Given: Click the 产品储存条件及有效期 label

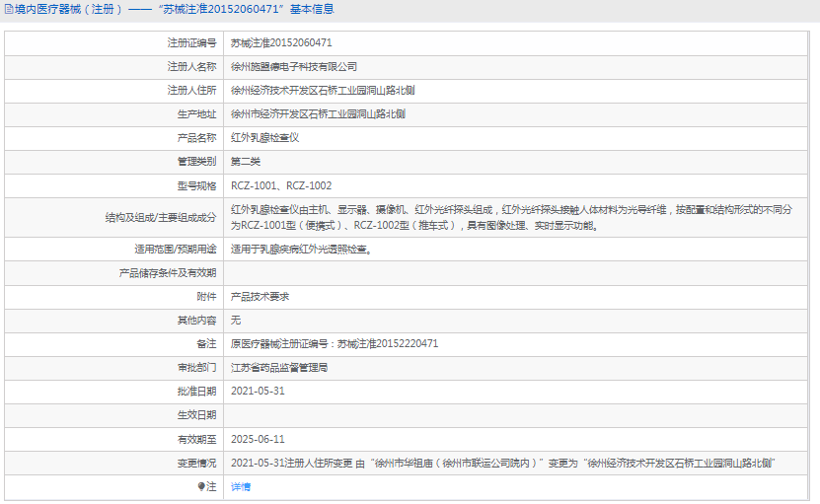Looking at the screenshot, I should click(168, 273).
